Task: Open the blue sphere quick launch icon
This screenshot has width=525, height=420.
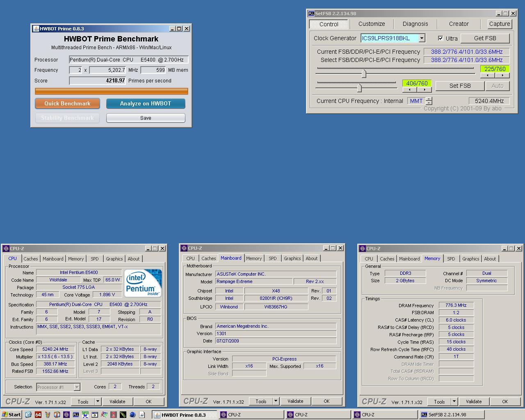Action: (132, 415)
